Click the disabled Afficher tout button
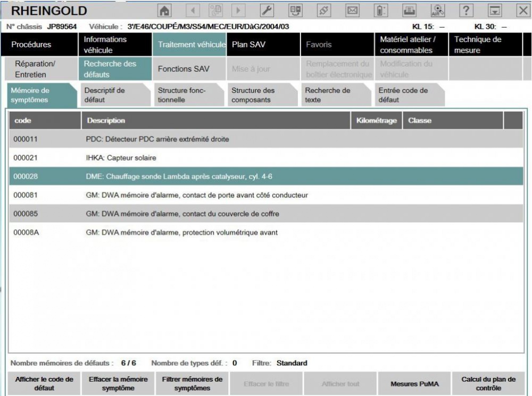Image resolution: width=532 pixels, height=396 pixels. [340, 383]
